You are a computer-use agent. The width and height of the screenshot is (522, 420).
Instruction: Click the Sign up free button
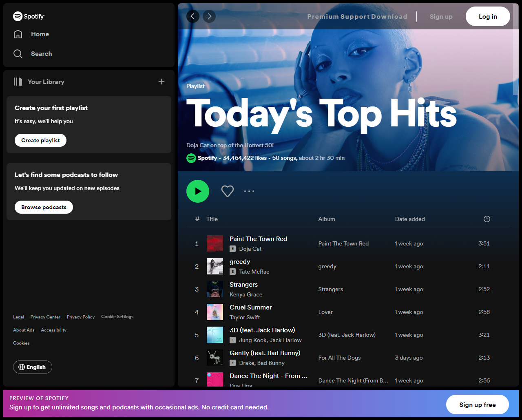point(478,405)
